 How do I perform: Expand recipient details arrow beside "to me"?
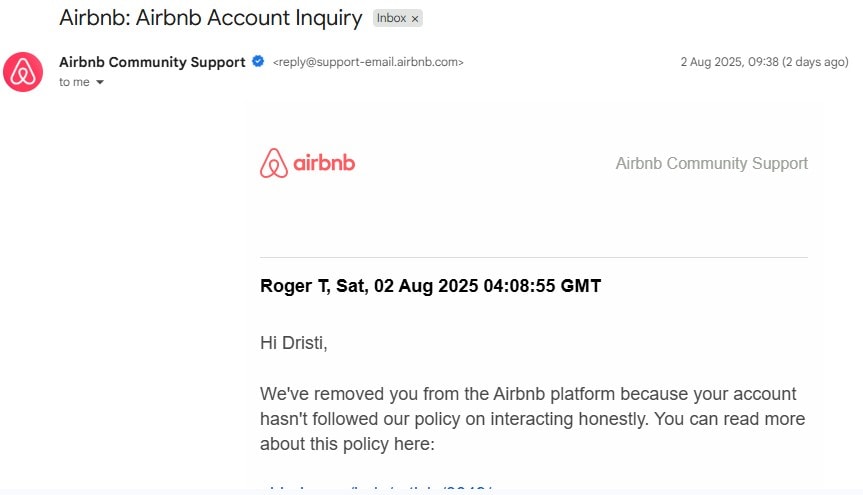(x=100, y=82)
